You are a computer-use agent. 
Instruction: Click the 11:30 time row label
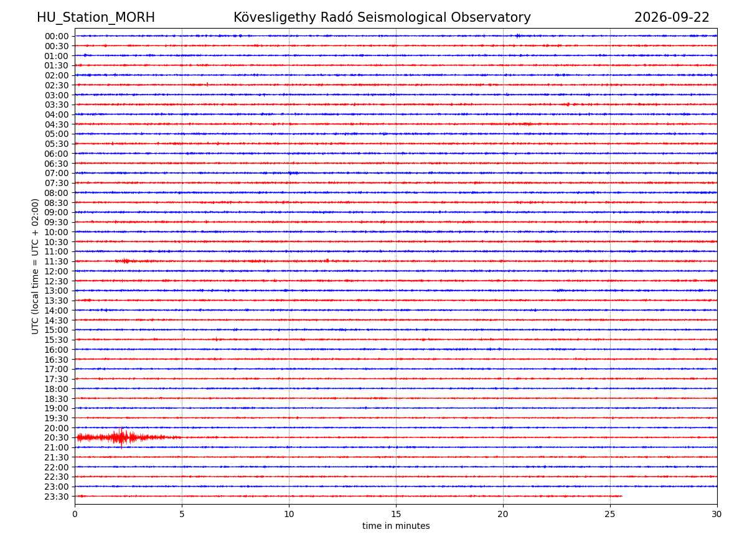57,261
